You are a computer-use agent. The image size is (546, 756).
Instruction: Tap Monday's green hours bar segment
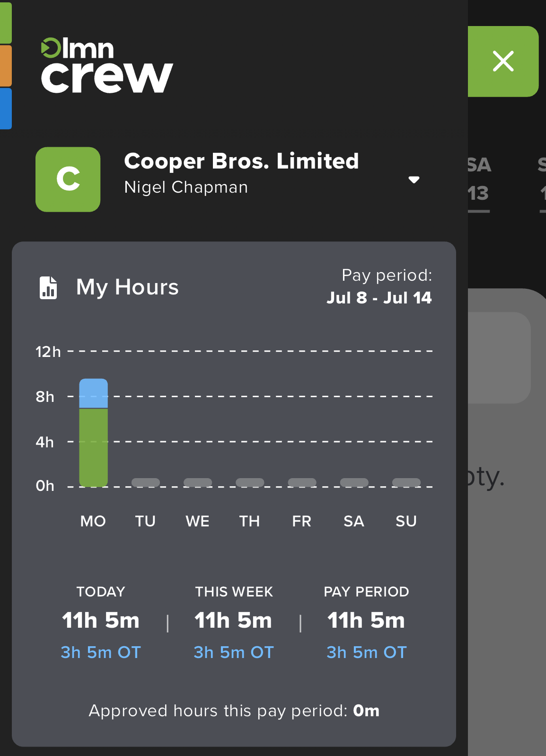coord(93,445)
